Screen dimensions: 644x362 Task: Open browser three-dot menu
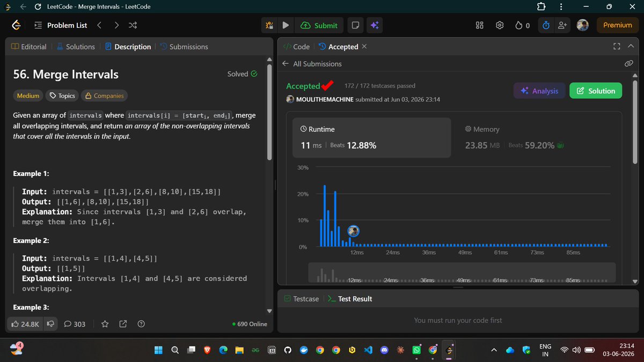coord(561,7)
